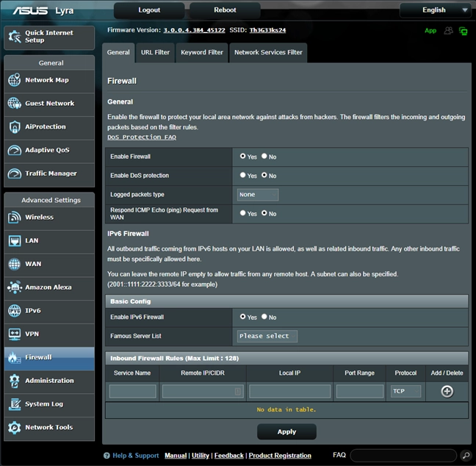The width and height of the screenshot is (476, 466).
Task: Open System Log notepad icon
Action: tap(14, 404)
